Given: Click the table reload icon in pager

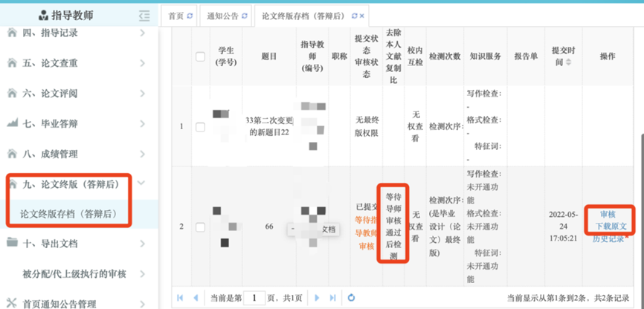Looking at the screenshot, I should [352, 298].
